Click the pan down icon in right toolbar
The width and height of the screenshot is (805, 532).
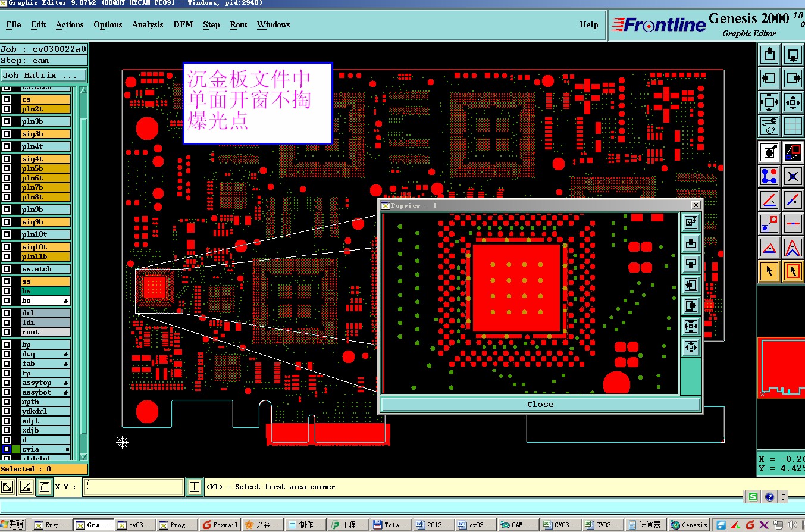click(x=793, y=55)
